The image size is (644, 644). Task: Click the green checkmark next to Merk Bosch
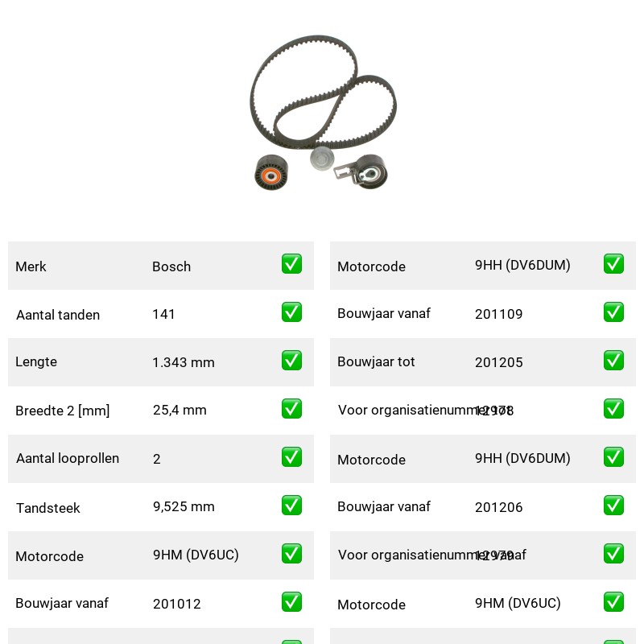291,264
